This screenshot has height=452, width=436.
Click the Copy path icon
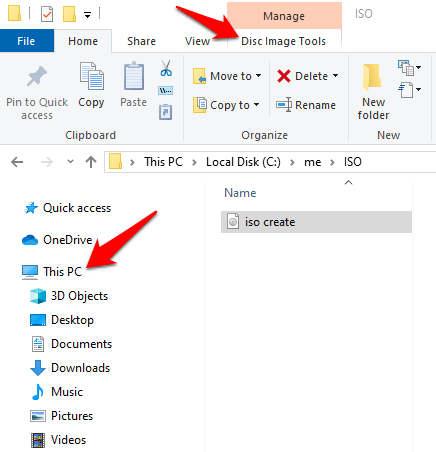pos(165,90)
